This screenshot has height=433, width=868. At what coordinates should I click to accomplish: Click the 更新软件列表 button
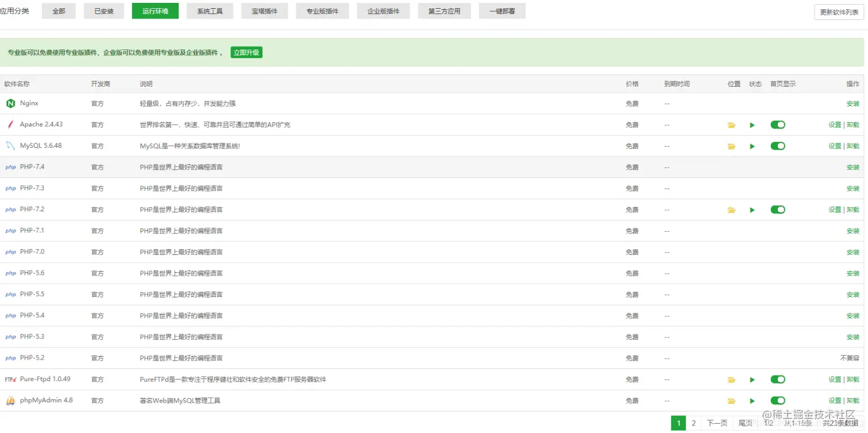coord(839,12)
